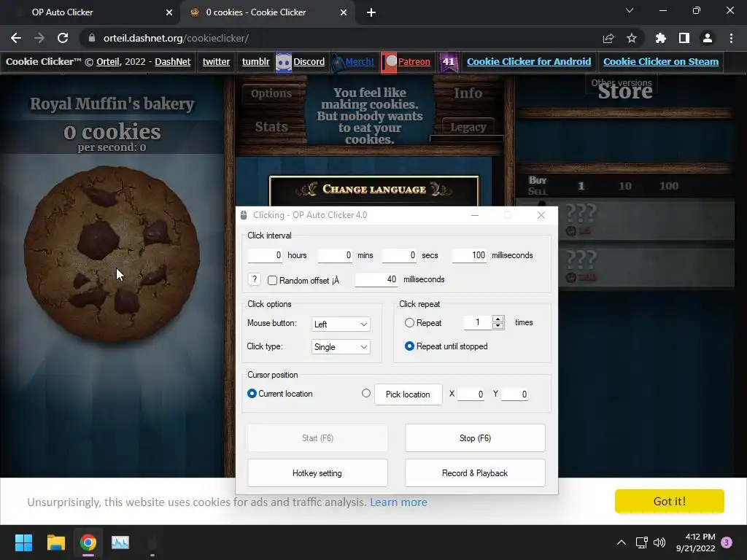Select the Pick location radio button
This screenshot has width=747, height=560.
pyautogui.click(x=366, y=393)
